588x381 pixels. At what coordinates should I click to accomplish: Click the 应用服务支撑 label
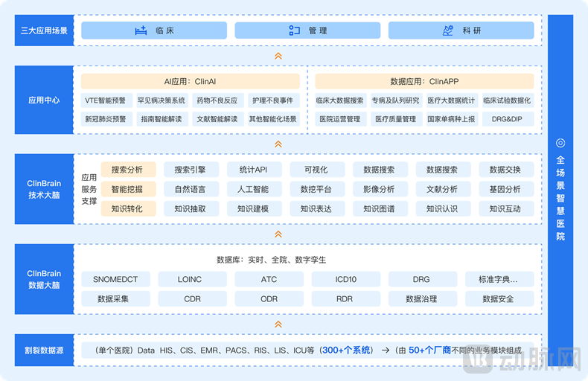point(89,189)
